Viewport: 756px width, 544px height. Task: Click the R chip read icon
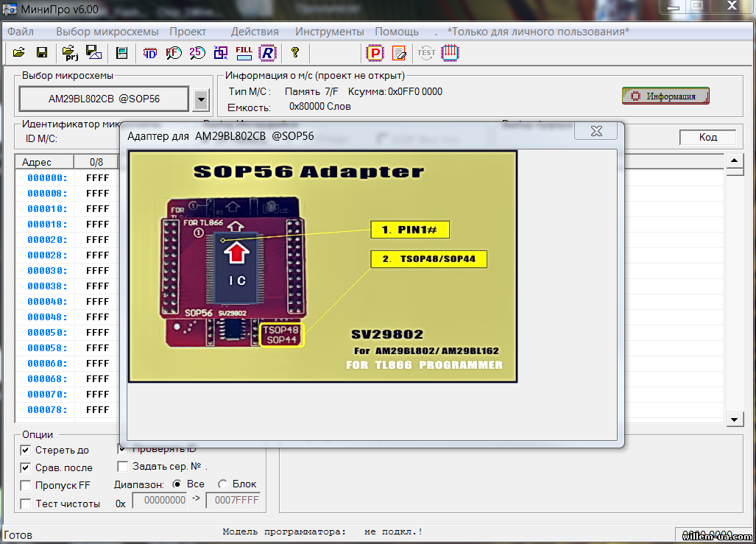[x=267, y=52]
